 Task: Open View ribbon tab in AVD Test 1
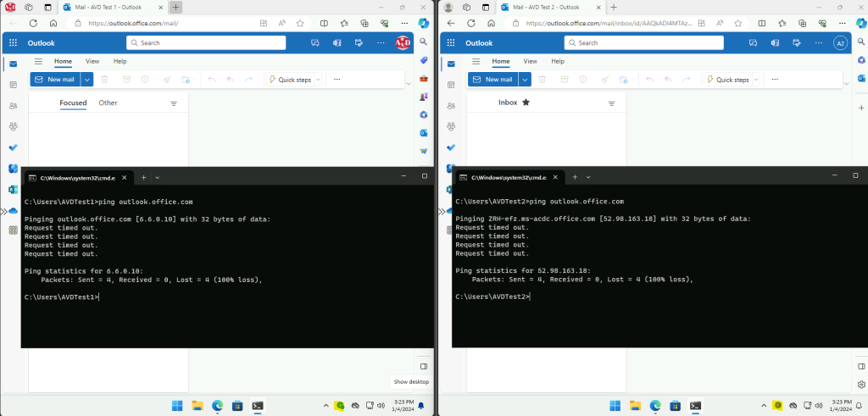[92, 61]
